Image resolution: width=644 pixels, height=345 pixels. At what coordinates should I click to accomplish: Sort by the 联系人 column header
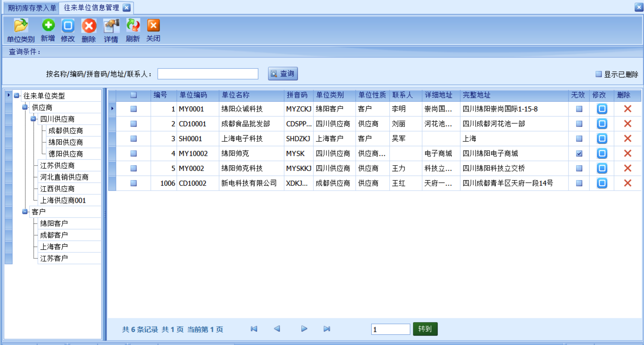point(406,95)
